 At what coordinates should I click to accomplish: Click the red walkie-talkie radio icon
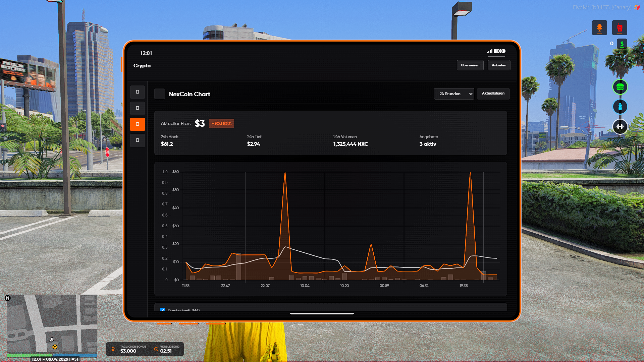(620, 27)
